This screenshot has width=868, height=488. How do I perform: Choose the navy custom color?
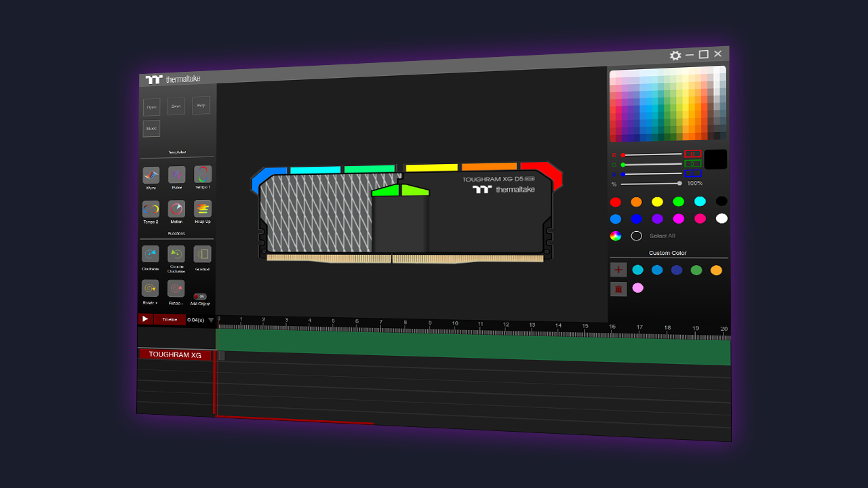(676, 270)
